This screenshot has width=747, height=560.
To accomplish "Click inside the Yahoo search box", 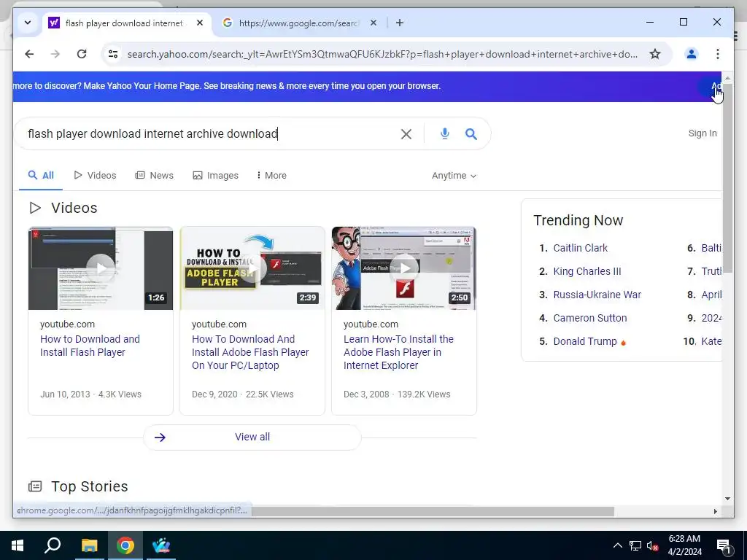I will coord(209,134).
